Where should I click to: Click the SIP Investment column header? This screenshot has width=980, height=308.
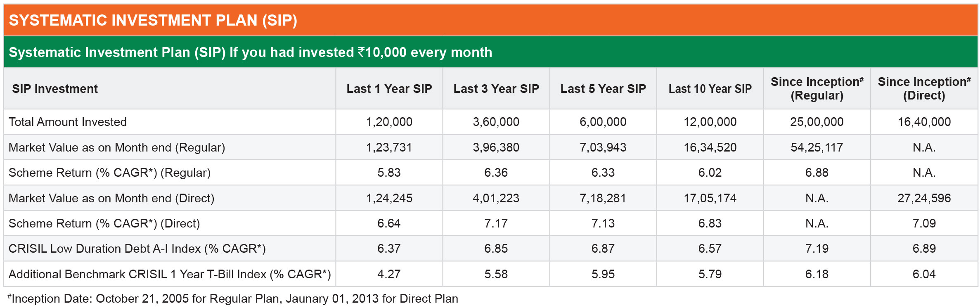tap(55, 89)
